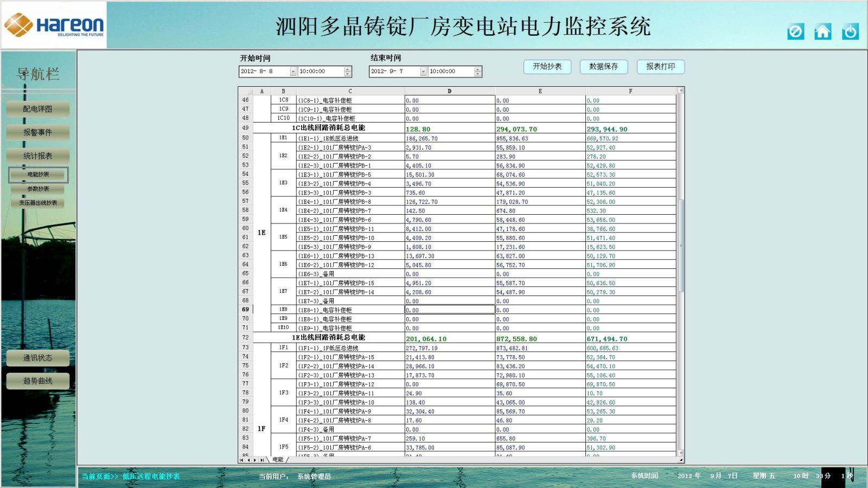This screenshot has height=488, width=868.
Task: Select column A header
Action: (x=261, y=91)
